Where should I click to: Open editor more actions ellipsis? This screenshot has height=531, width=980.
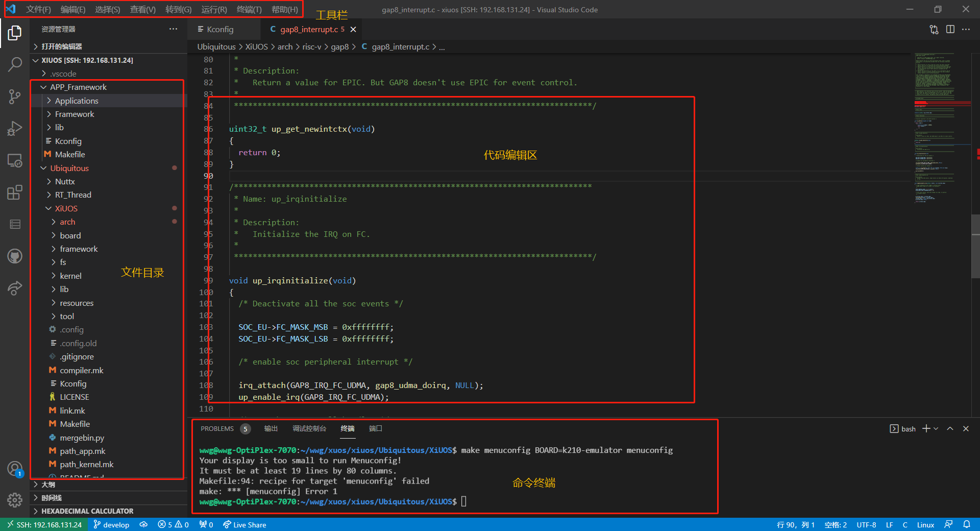click(966, 29)
